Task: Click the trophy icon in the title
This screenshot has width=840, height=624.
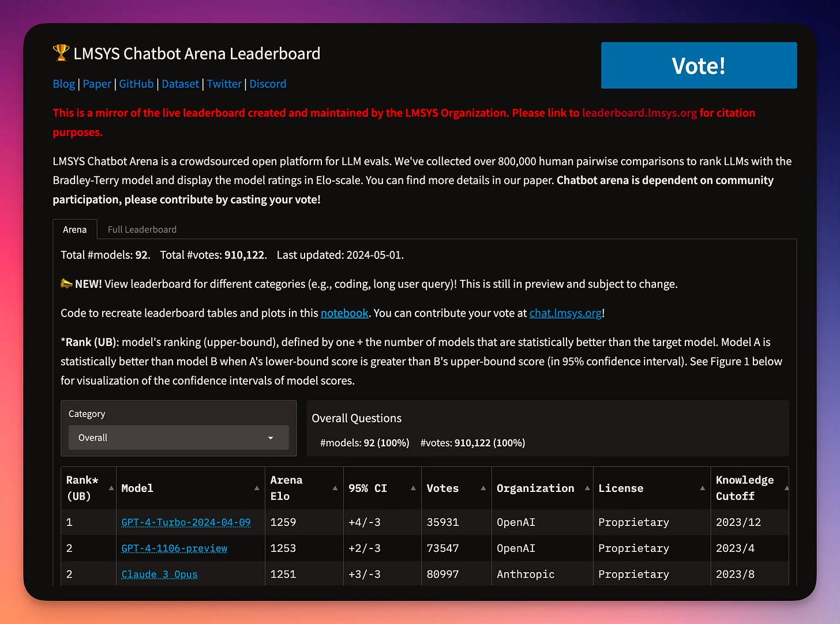Action: pyautogui.click(x=61, y=53)
